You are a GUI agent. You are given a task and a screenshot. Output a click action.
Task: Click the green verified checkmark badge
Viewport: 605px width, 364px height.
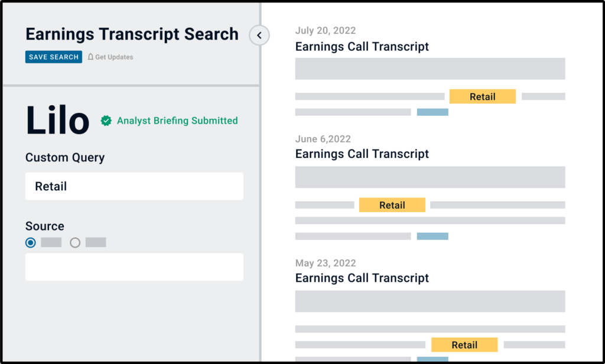pos(106,121)
